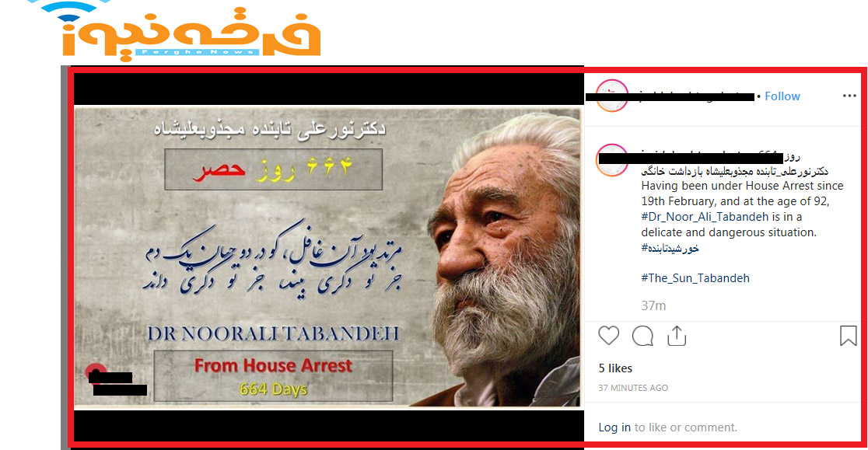
Task: Click the Log in link
Action: (x=614, y=427)
